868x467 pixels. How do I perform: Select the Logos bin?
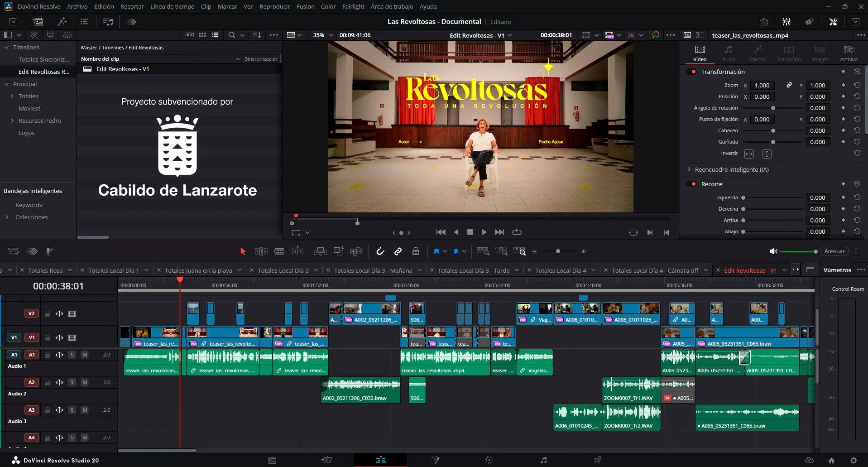[26, 133]
